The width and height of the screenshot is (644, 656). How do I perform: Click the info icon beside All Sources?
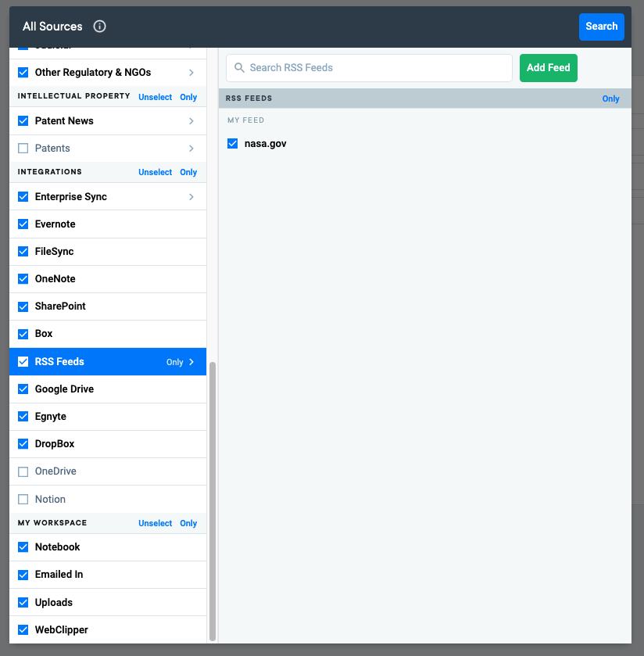pyautogui.click(x=99, y=27)
